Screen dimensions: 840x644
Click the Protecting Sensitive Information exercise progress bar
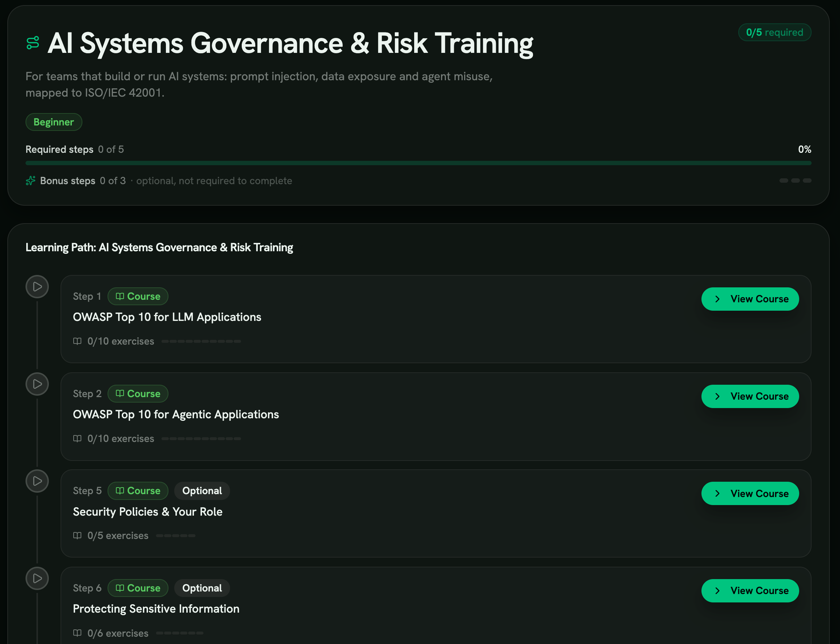[179, 633]
